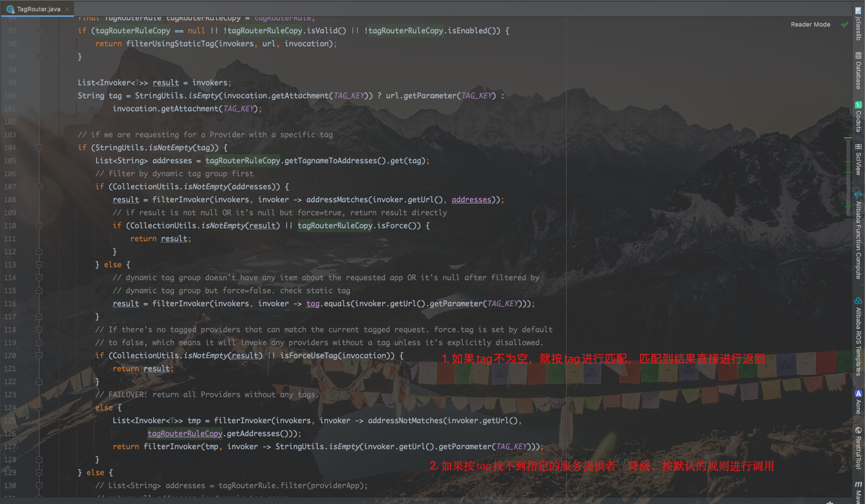Show the SciView tool window
This screenshot has width=865, height=504.
point(858,159)
